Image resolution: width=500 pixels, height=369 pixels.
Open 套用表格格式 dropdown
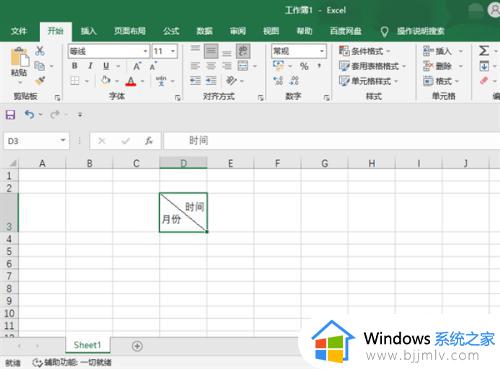tap(372, 66)
